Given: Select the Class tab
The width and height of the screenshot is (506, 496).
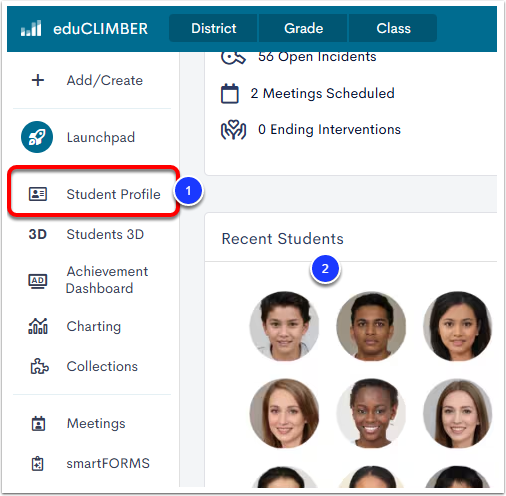Looking at the screenshot, I should click(393, 28).
